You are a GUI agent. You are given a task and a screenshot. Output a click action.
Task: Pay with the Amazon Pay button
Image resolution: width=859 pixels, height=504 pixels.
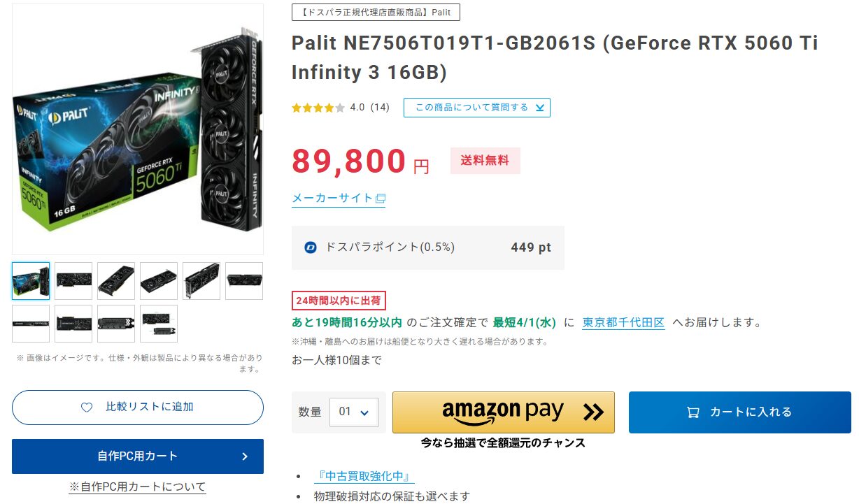503,412
